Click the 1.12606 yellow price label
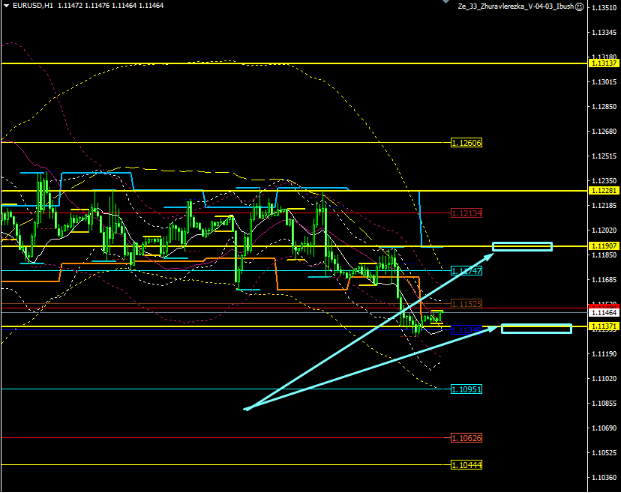The width and height of the screenshot is (621, 493). pos(466,143)
